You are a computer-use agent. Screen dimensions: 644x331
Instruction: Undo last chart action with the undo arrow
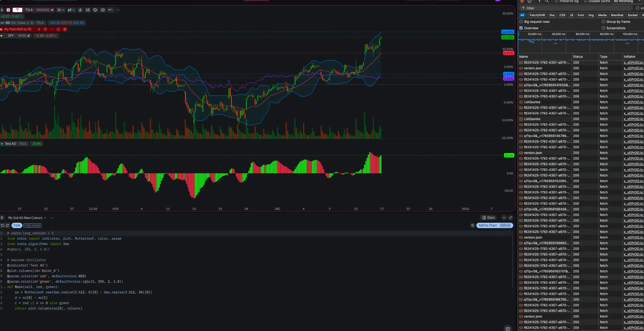[x=110, y=10]
